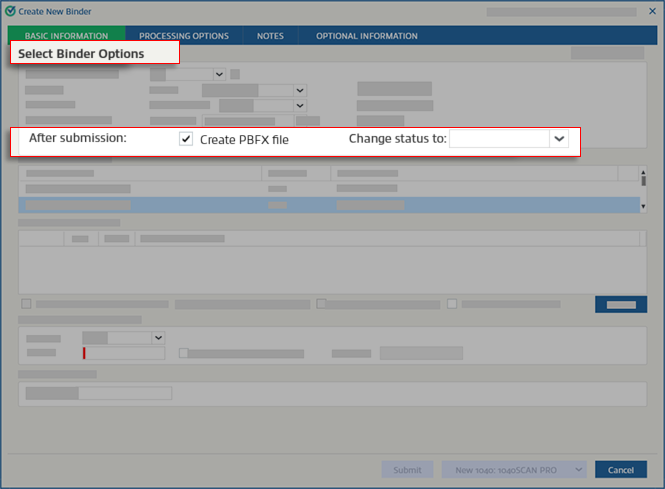Screen dimensions: 665x489
Task: Click the Select Binder Options heading
Action: pos(81,54)
